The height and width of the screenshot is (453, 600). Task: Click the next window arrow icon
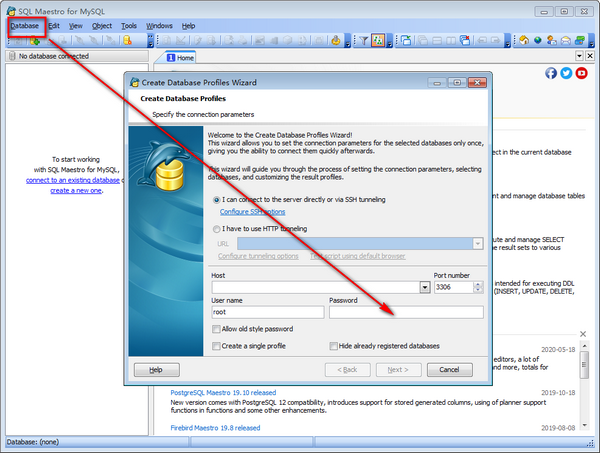click(x=496, y=40)
